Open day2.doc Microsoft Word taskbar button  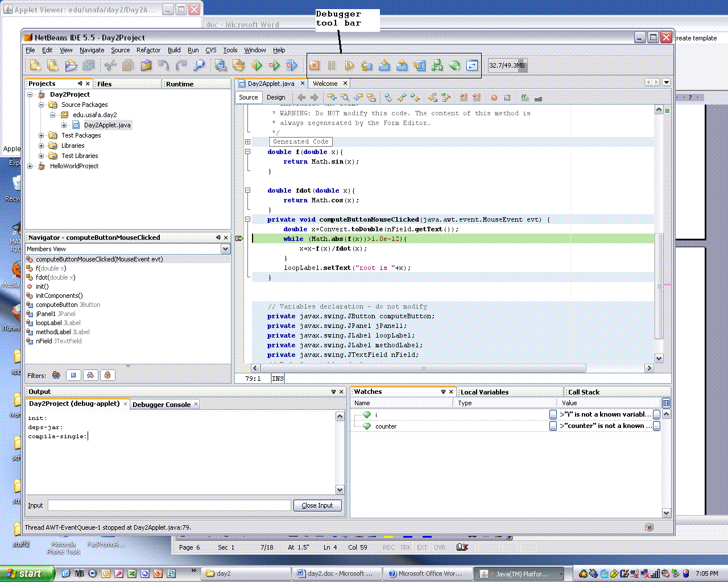(337, 573)
